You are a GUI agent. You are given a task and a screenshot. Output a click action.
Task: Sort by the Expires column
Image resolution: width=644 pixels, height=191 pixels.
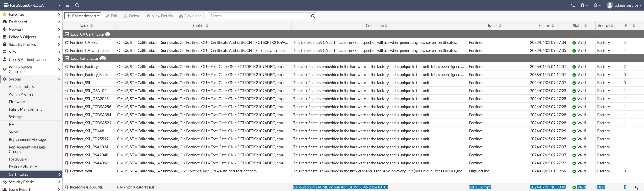(546, 26)
